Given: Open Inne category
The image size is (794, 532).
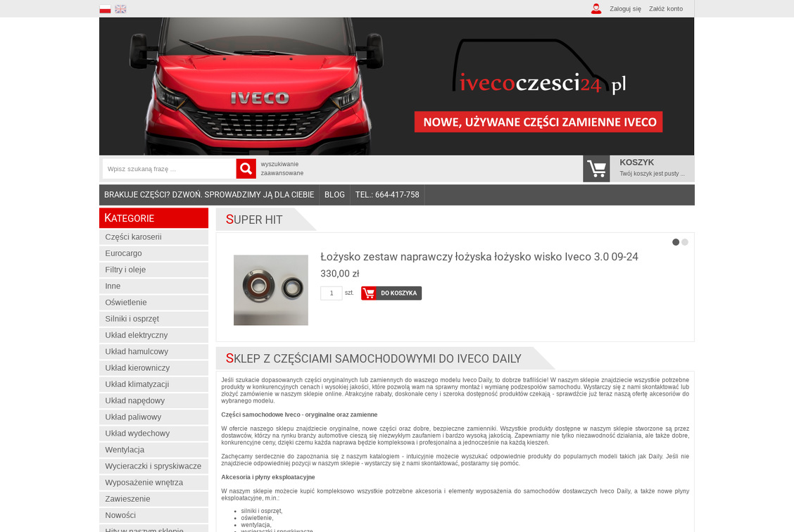Looking at the screenshot, I should click(153, 286).
